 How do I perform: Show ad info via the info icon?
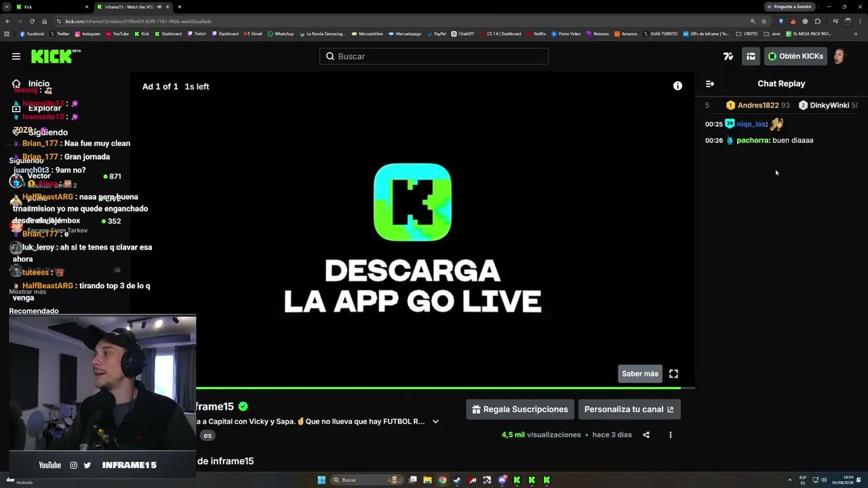(677, 86)
